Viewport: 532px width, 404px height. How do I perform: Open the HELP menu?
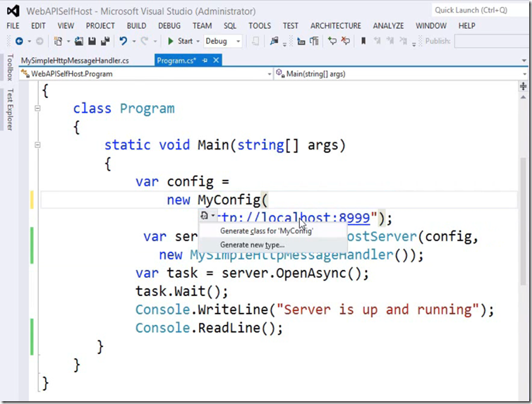(466, 26)
